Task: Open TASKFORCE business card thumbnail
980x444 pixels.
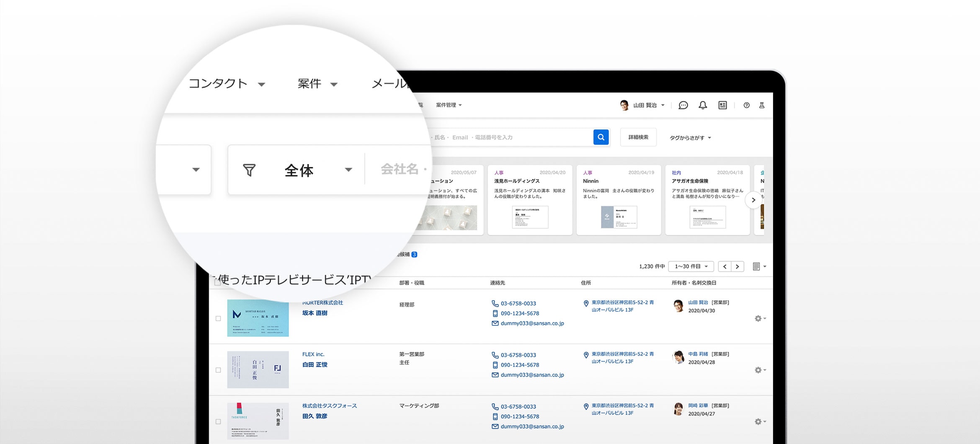Action: 258,421
